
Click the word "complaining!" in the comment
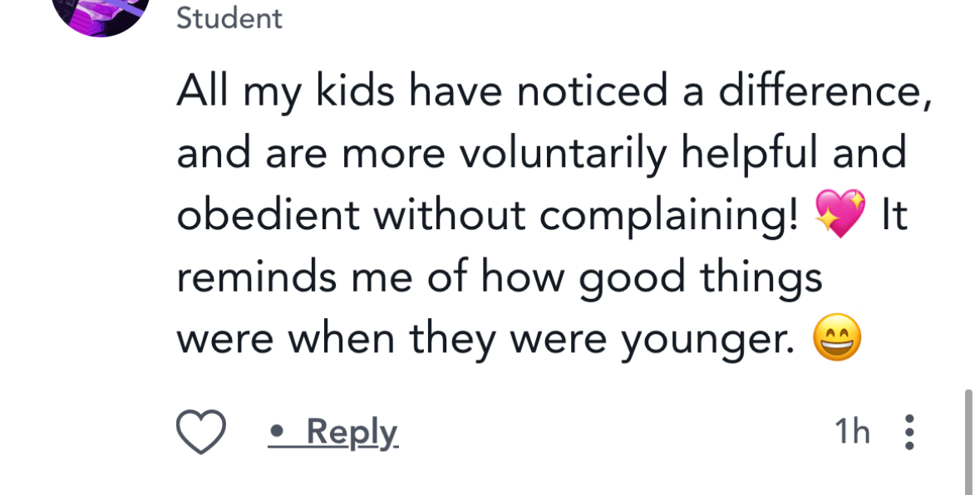point(670,216)
